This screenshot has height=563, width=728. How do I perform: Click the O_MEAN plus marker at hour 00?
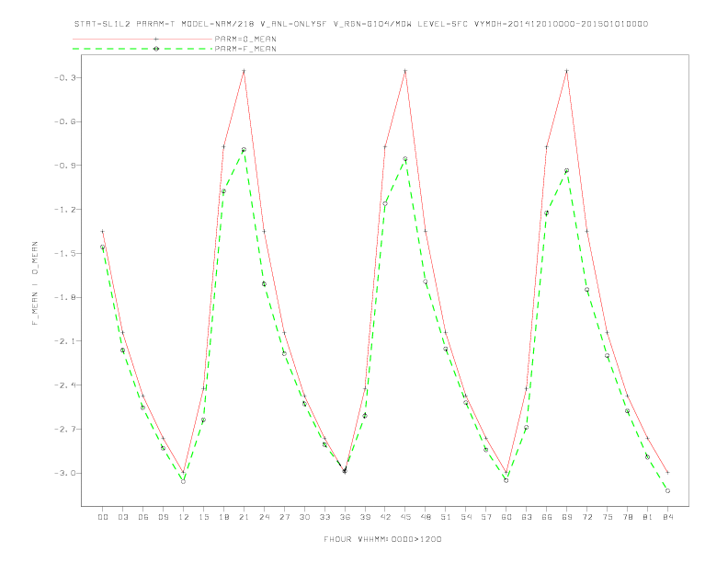click(103, 231)
